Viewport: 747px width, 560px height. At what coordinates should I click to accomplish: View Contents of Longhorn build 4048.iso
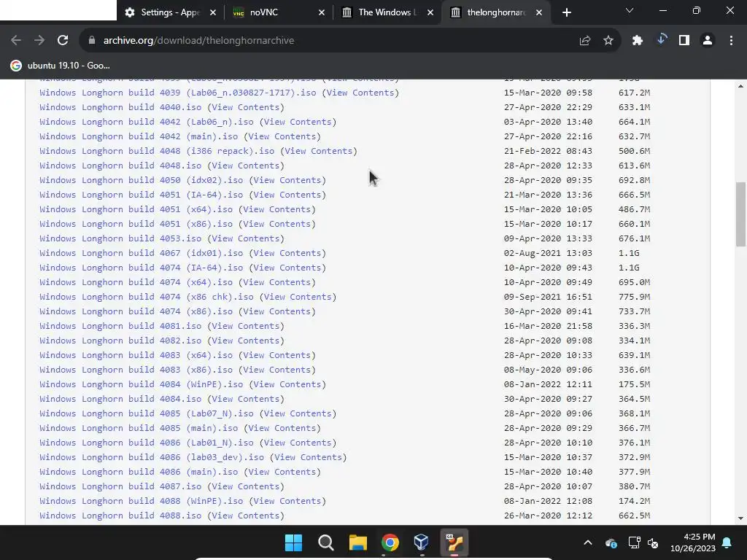click(x=245, y=166)
